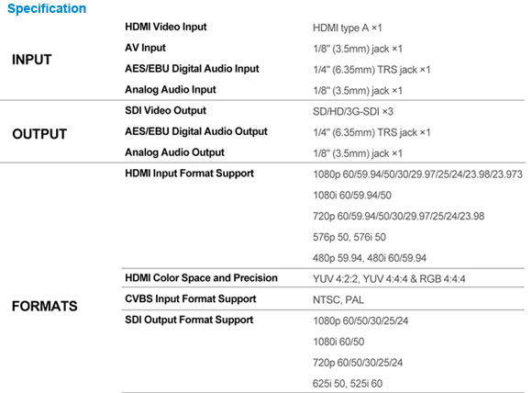Click AES/EBU Digital Audio Input label
532x393 pixels.
tap(192, 69)
